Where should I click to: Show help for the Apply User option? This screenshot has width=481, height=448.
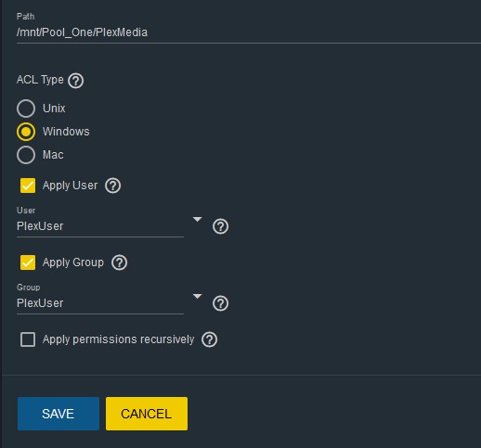112,186
